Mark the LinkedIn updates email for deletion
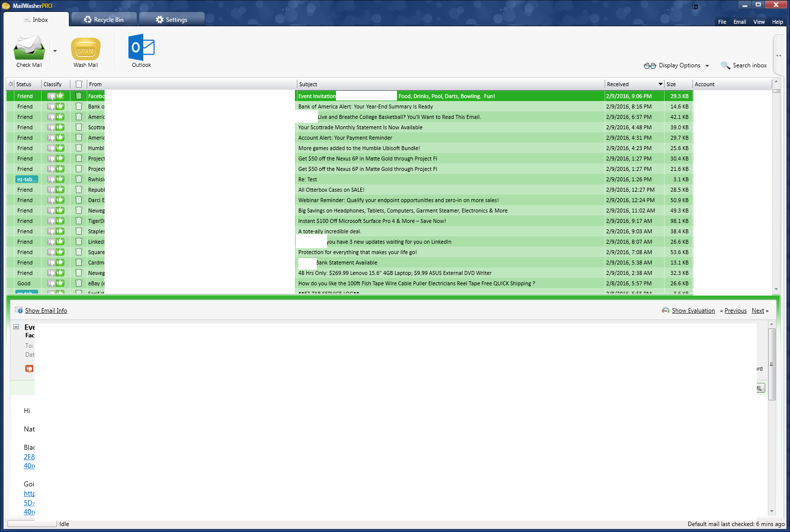The image size is (790, 532). [x=79, y=241]
